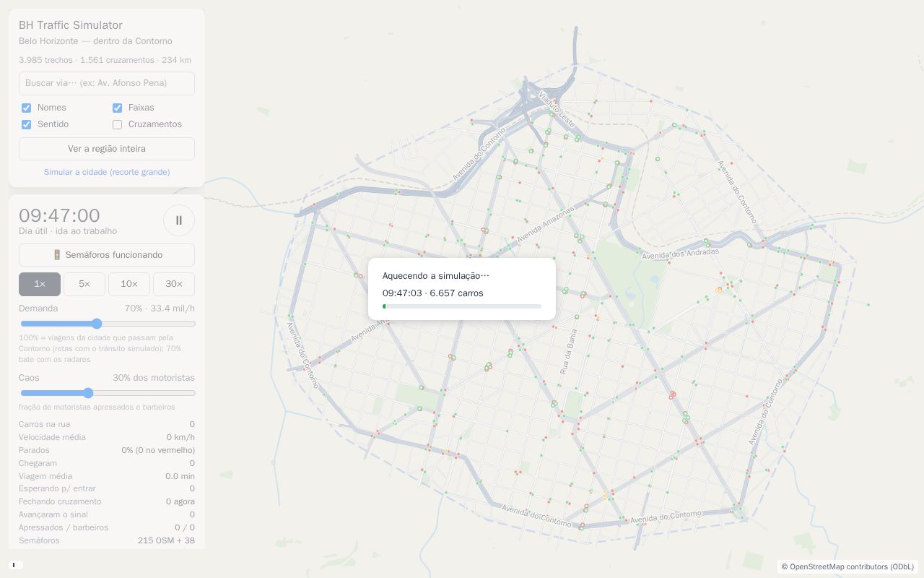
Task: Click the Parados statistic label
Action: point(34,450)
